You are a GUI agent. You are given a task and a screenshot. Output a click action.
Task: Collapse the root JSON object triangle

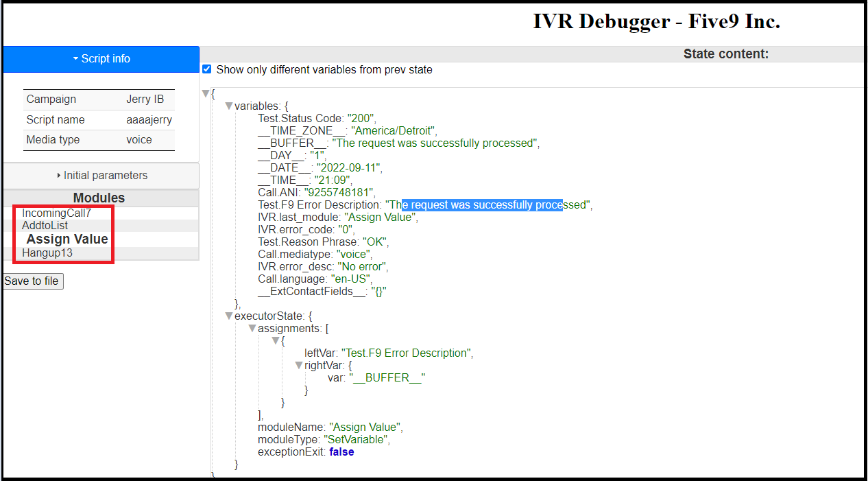click(206, 93)
